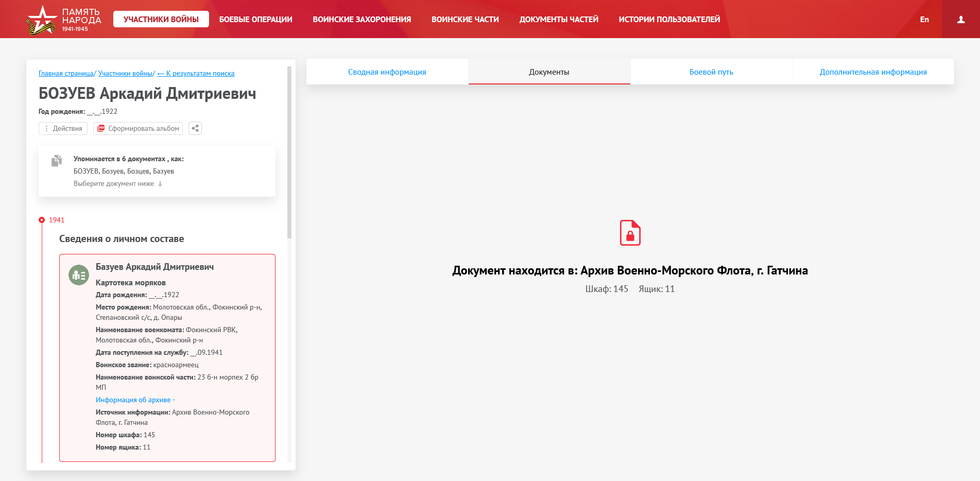Follow the Главная страница breadcrumb link

click(x=66, y=74)
